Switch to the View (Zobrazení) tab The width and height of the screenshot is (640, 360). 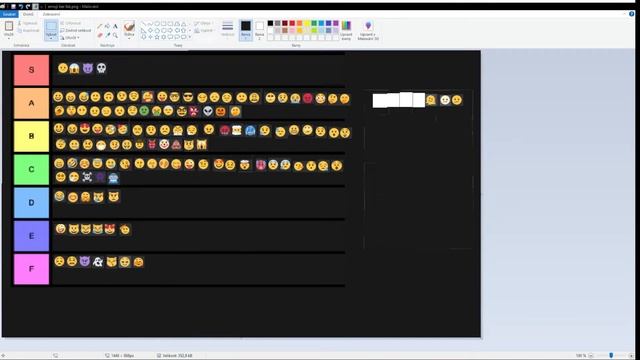(51, 14)
